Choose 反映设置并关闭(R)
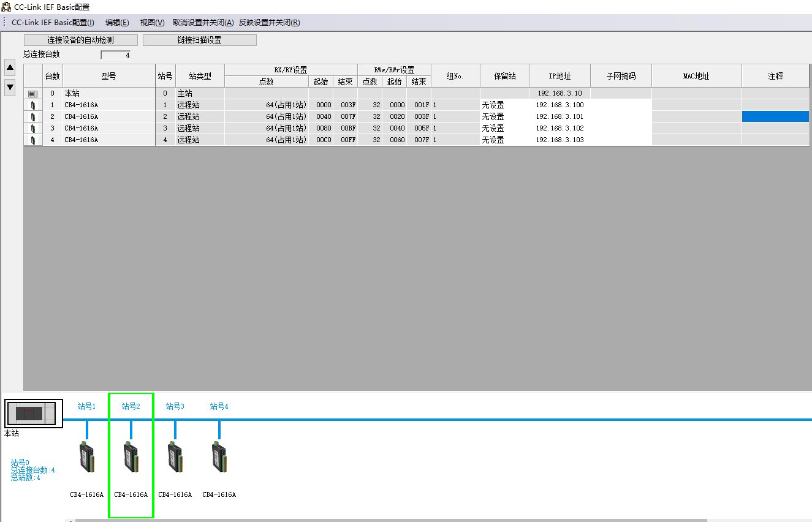Image resolution: width=812 pixels, height=522 pixels. (x=269, y=23)
